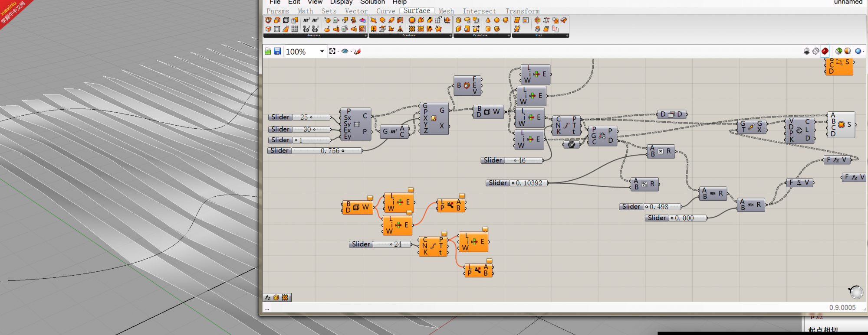Select the 'G m² A C' Area node
Viewport: 868px width, 335px height.
[394, 131]
